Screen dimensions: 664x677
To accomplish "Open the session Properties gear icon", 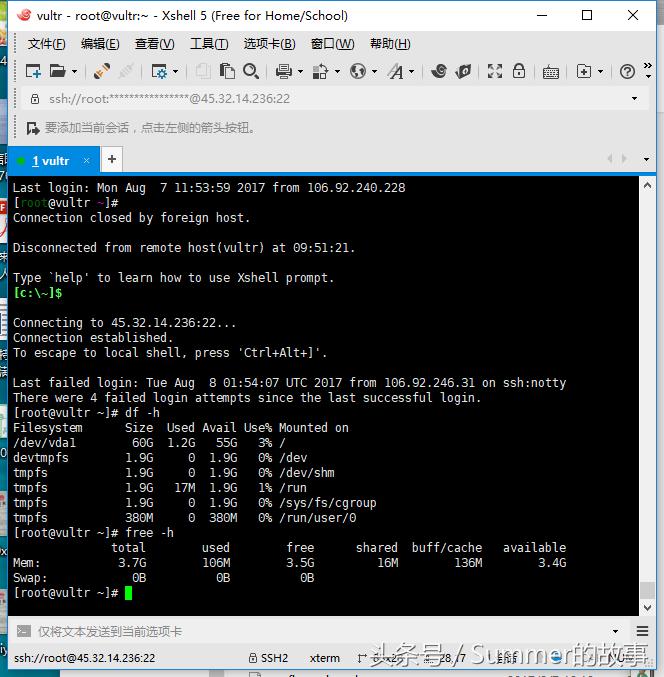I will pyautogui.click(x=159, y=71).
